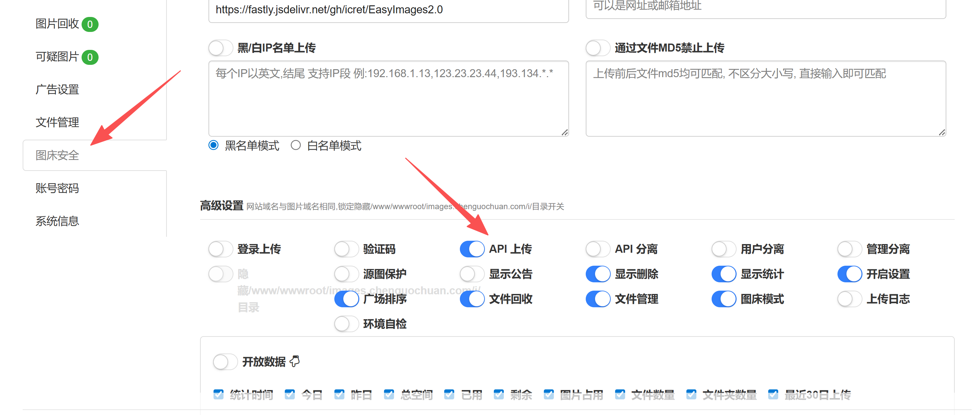Switch to the 图床安全 tab
Image resolution: width=980 pixels, height=415 pixels.
(58, 155)
